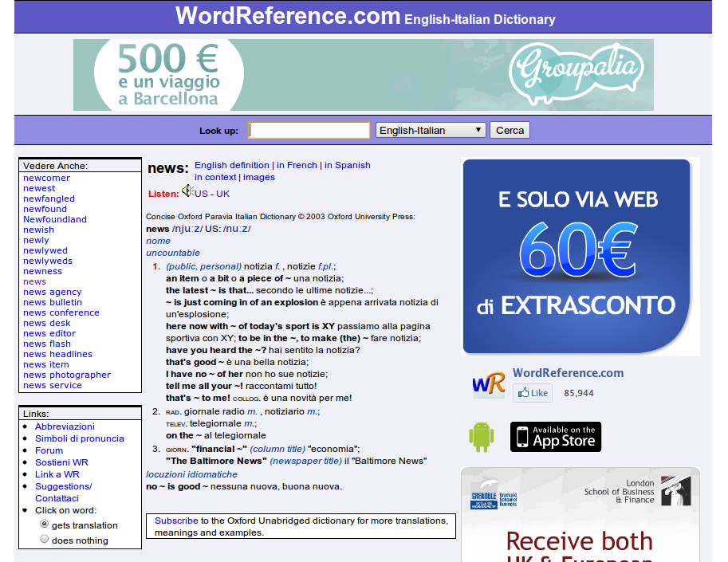The image size is (728, 562).
Task: Click the Groupalia Barcellona banner ad
Action: pos(363,75)
